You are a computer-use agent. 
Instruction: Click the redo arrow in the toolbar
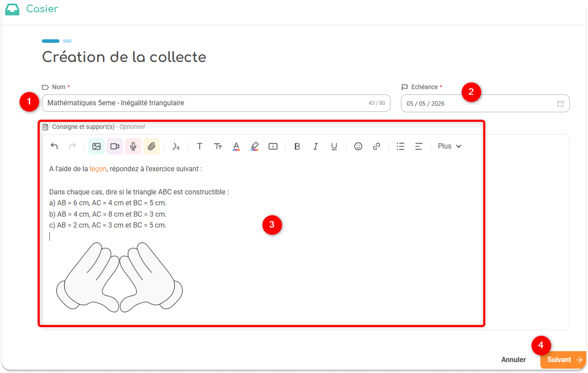73,146
